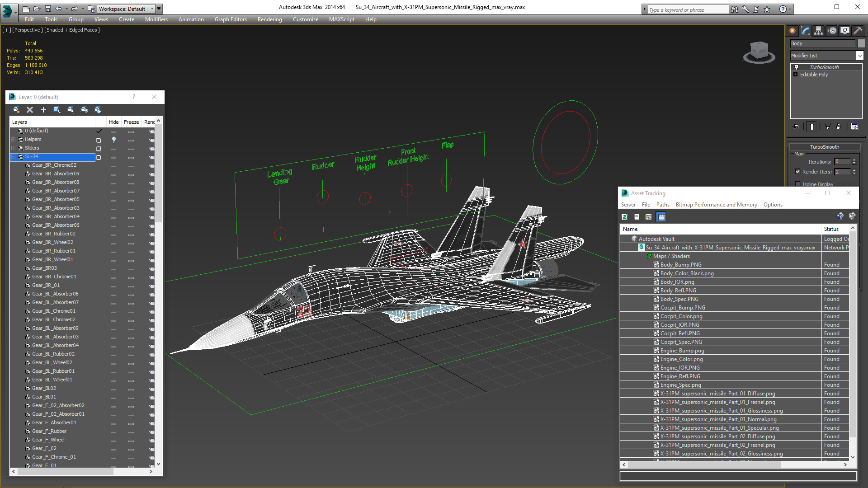Viewport: 868px width, 488px height.
Task: Switch to the Hierarchy command panel tab
Action: pyautogui.click(x=819, y=31)
